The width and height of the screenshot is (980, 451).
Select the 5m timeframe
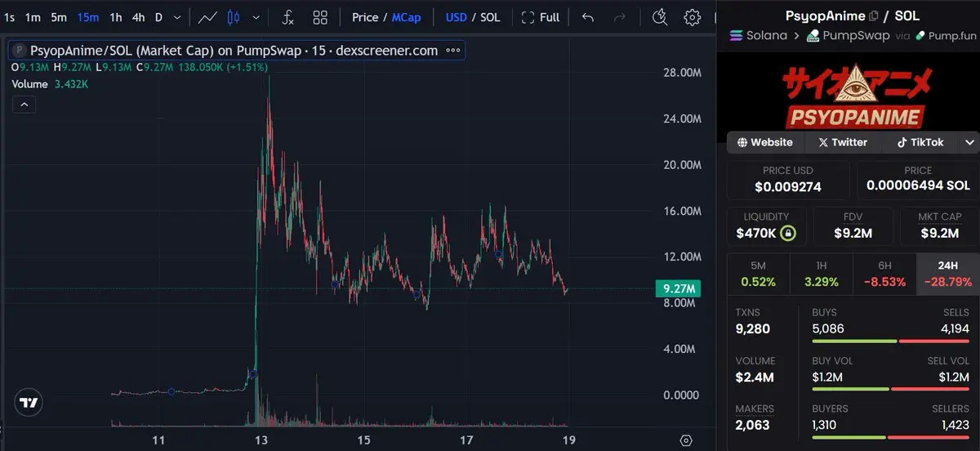point(59,17)
